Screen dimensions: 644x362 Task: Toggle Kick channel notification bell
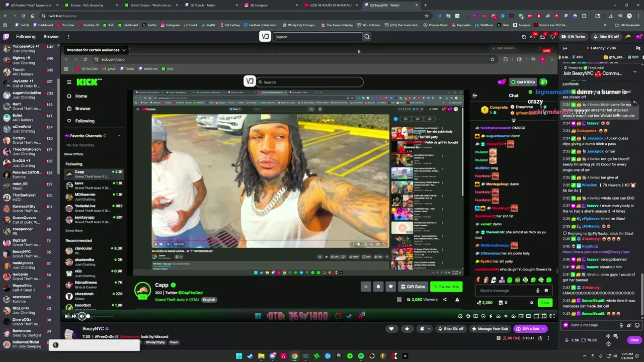click(378, 287)
